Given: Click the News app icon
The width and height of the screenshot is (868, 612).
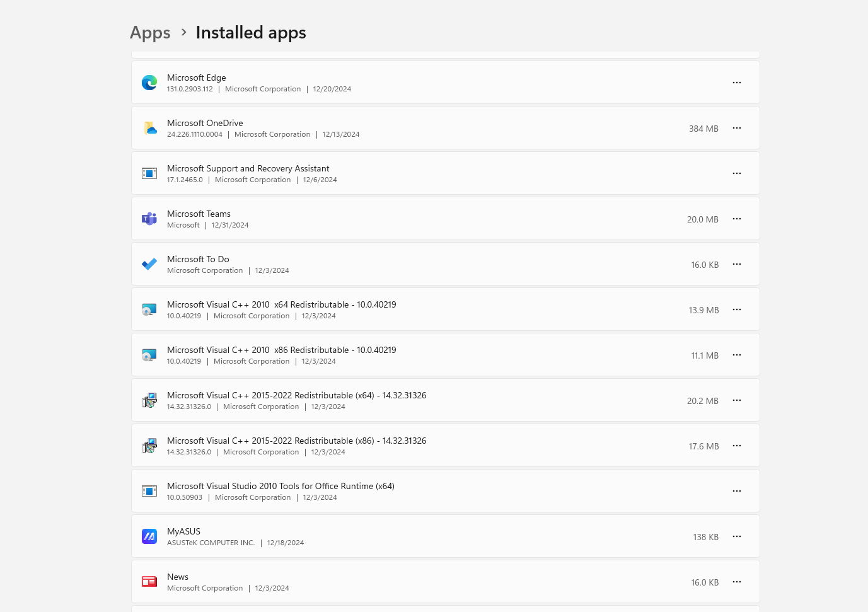Looking at the screenshot, I should pyautogui.click(x=149, y=582).
